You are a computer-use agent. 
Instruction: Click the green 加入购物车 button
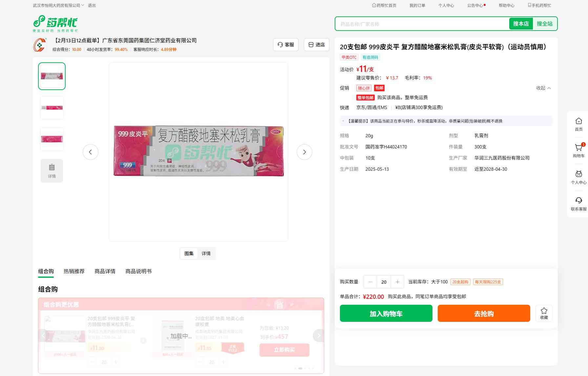click(x=386, y=313)
